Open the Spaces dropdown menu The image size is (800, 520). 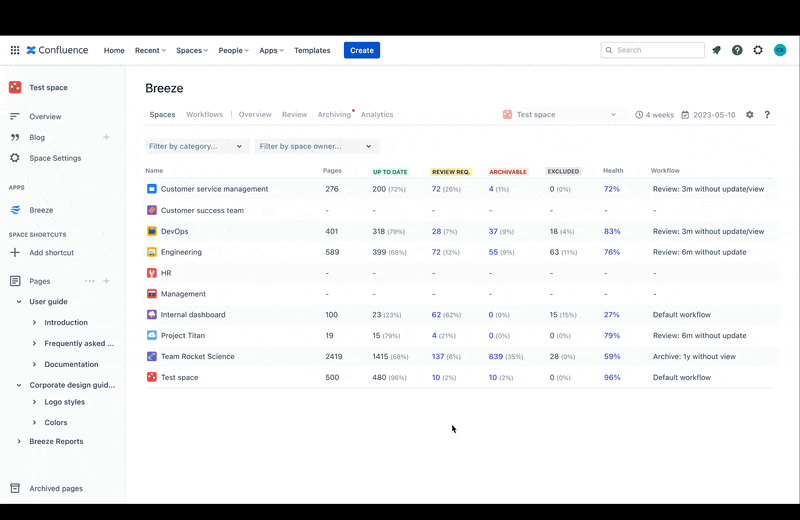[x=192, y=51]
